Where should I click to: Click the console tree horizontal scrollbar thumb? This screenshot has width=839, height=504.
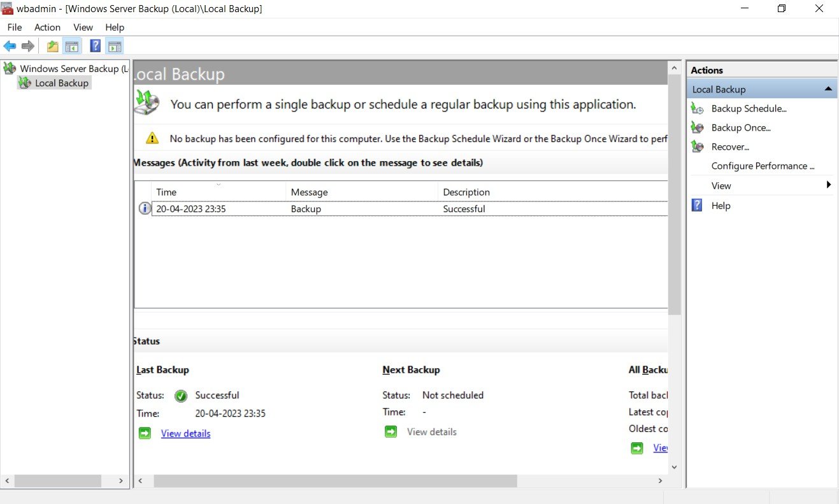(x=57, y=481)
